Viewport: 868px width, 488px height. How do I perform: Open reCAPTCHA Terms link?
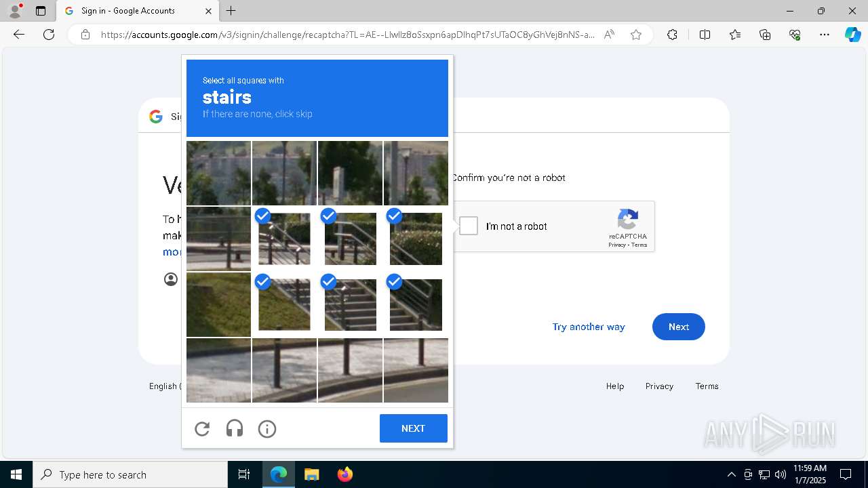pos(639,245)
